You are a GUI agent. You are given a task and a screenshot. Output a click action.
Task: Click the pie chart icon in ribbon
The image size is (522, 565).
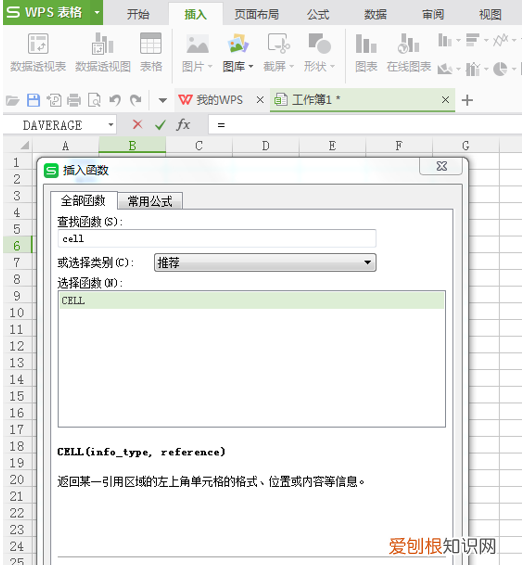click(x=500, y=68)
